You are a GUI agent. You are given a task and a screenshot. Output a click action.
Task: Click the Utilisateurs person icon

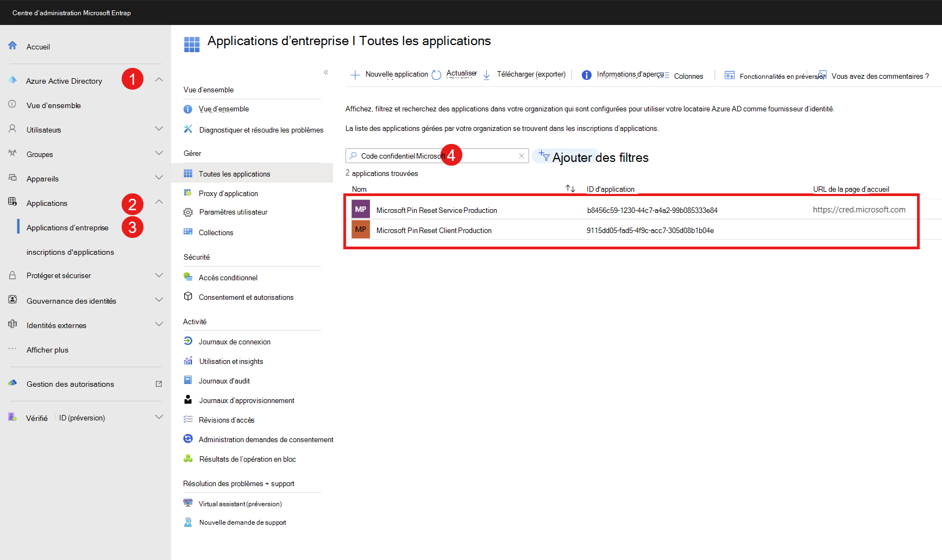click(12, 129)
